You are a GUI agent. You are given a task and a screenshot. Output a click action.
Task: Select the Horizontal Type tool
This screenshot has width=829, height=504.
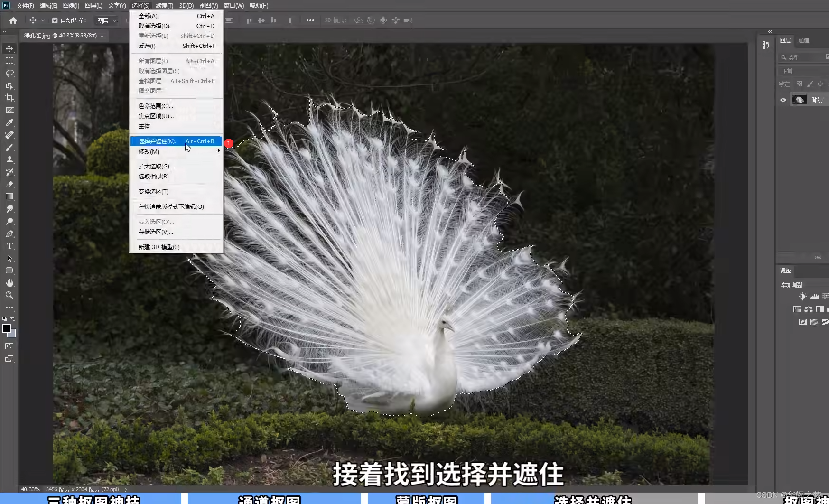pos(9,246)
